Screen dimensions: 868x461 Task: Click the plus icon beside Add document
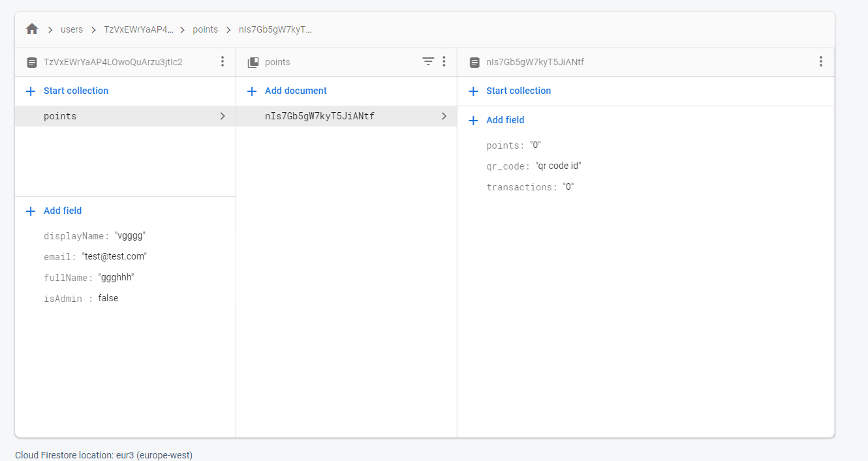point(252,91)
